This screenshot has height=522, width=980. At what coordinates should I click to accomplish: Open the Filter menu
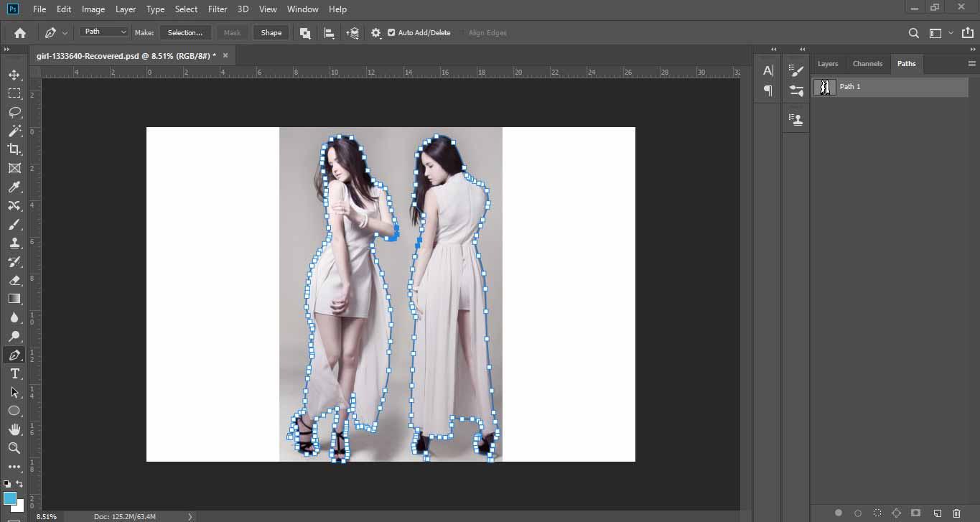tap(217, 9)
